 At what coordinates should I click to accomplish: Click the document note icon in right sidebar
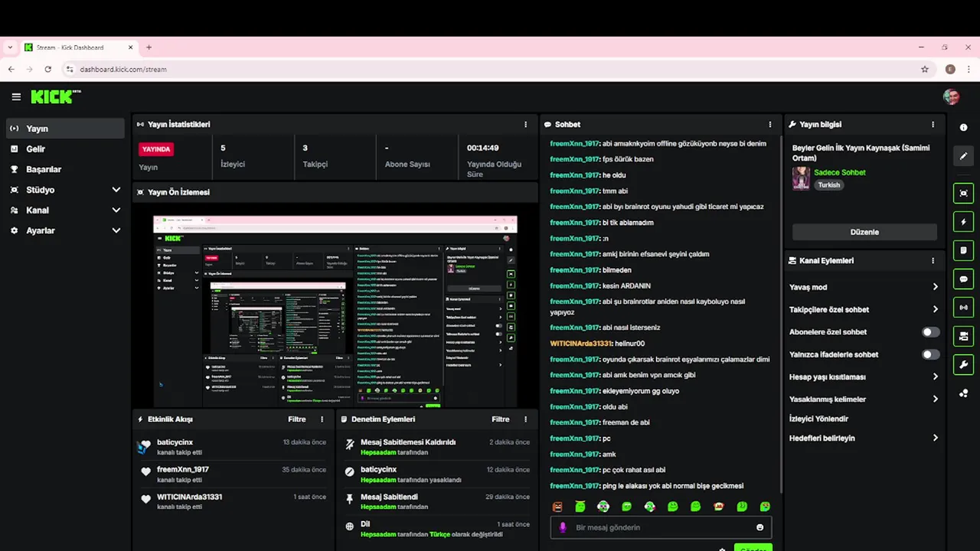[x=963, y=250]
